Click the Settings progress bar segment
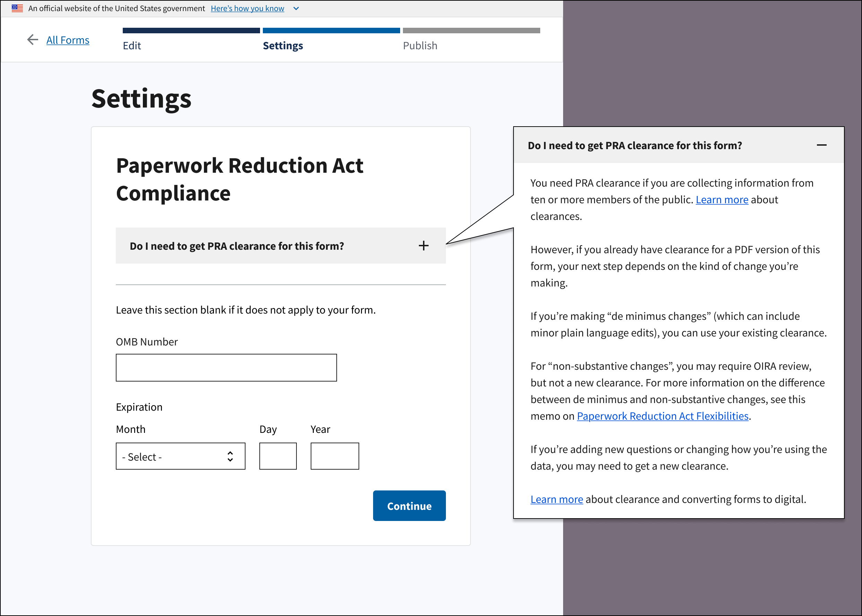 331,30
